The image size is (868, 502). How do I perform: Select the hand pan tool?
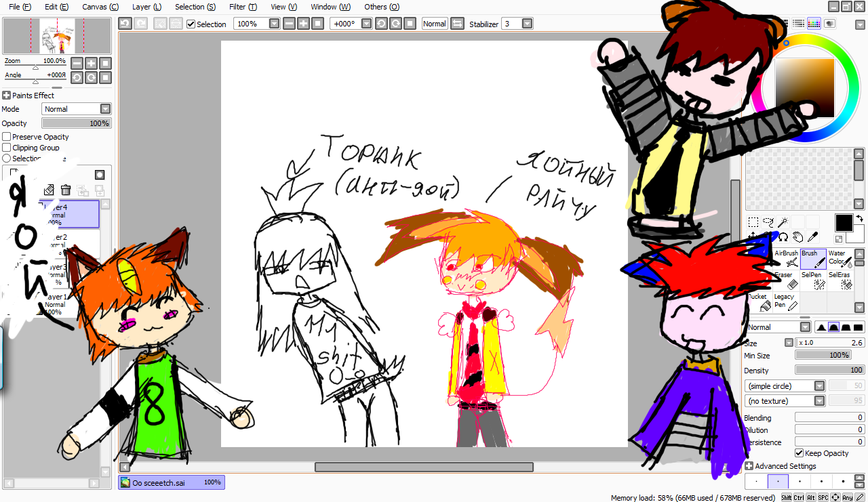pyautogui.click(x=797, y=237)
